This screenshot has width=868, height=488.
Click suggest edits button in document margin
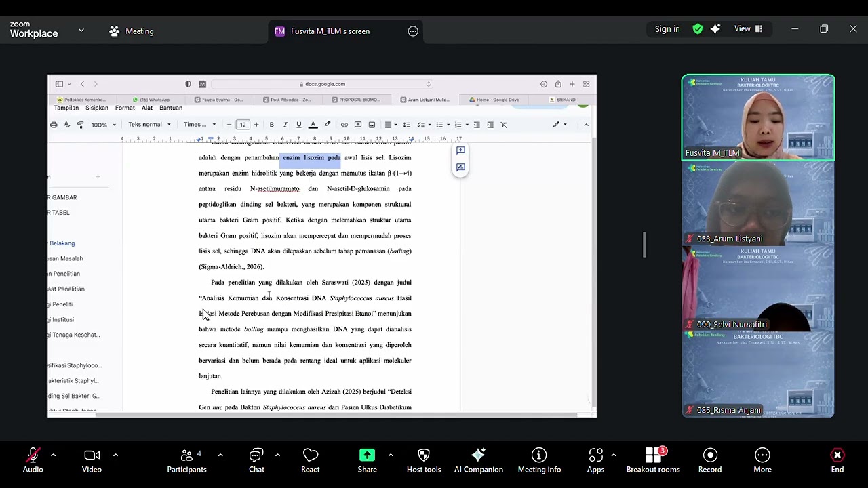coord(460,167)
